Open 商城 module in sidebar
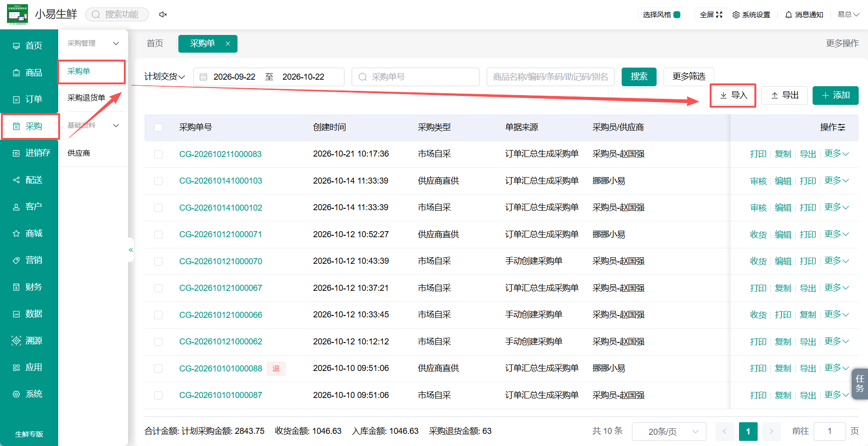The width and height of the screenshot is (868, 446). coord(29,233)
